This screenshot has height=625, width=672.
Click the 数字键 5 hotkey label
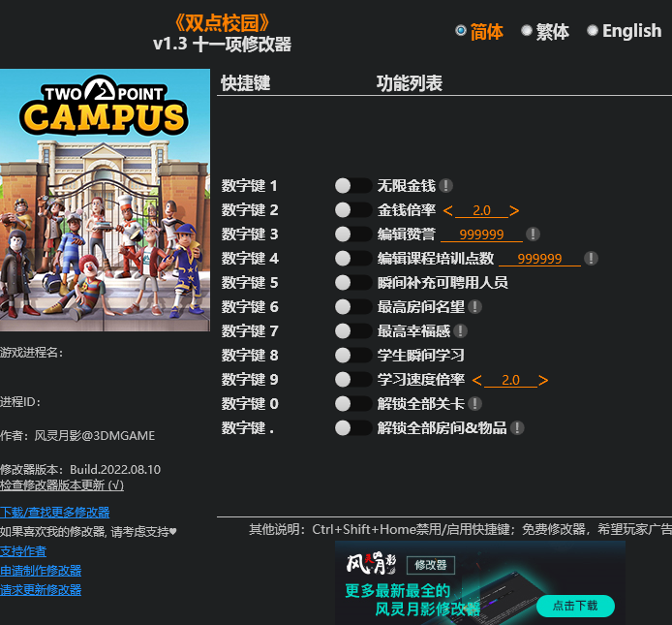250,283
